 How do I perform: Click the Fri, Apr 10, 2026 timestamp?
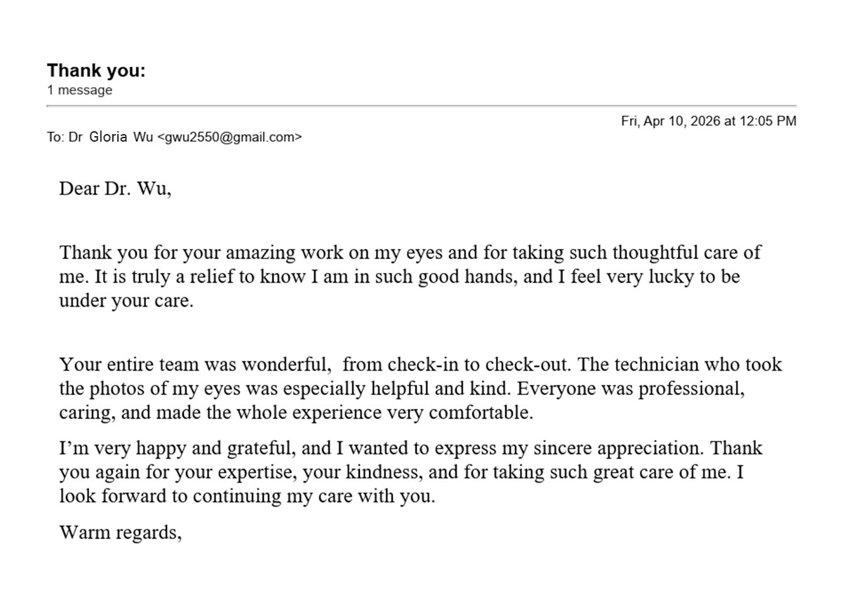(x=709, y=121)
